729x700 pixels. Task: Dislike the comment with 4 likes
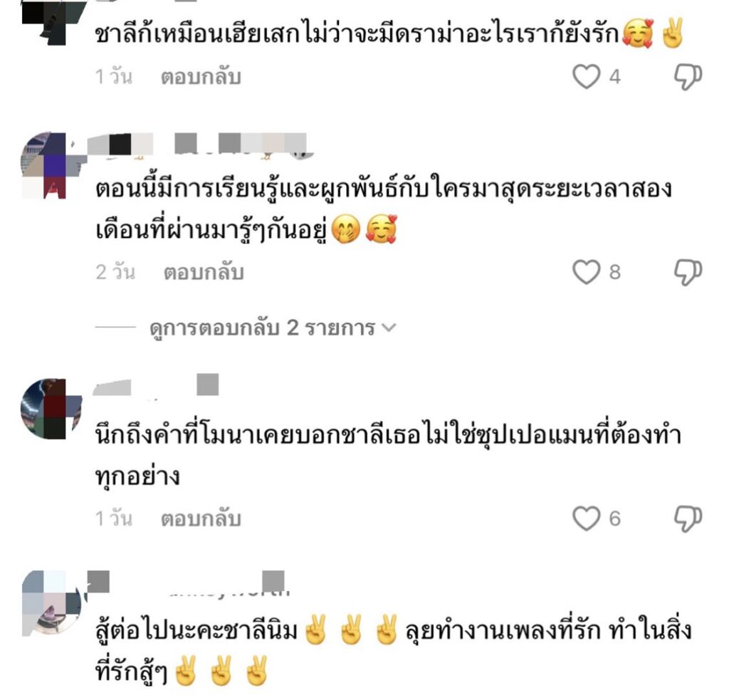[688, 77]
